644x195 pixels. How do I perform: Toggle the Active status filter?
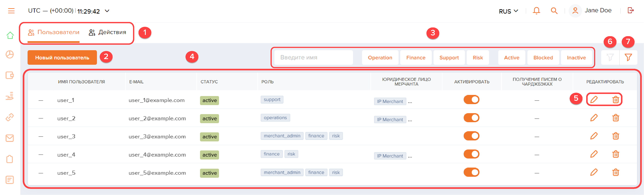[x=511, y=57]
